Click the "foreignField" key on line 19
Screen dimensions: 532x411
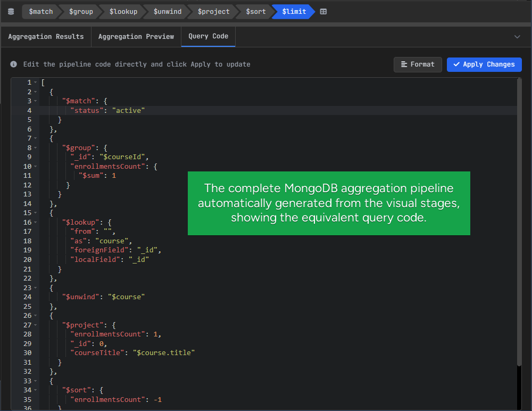coord(99,250)
